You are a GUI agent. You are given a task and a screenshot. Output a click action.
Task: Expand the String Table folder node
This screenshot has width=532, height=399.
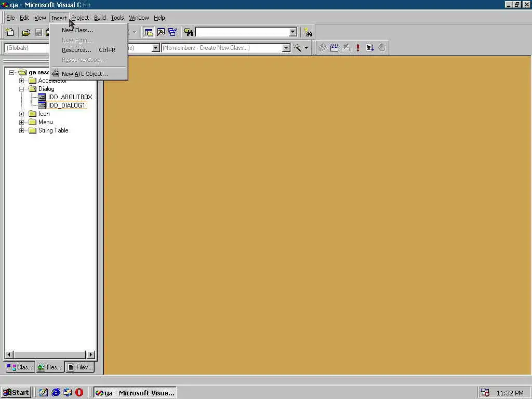[x=21, y=130]
